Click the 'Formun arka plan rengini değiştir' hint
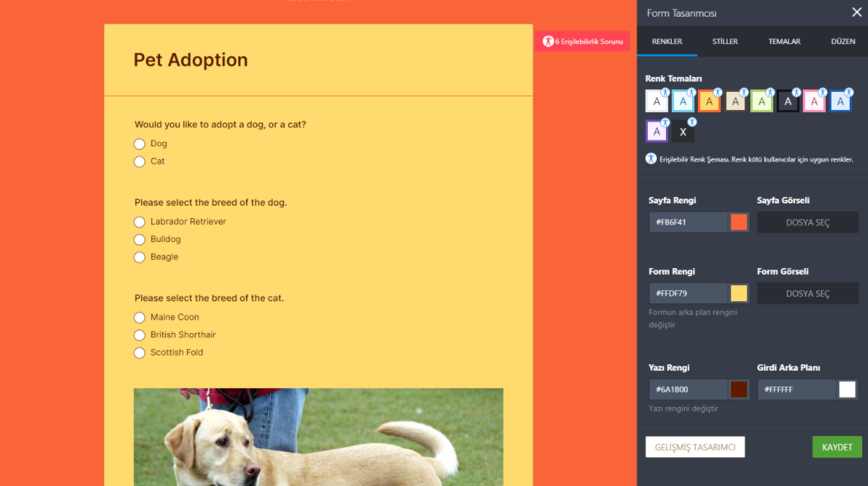This screenshot has width=868, height=486. [693, 318]
